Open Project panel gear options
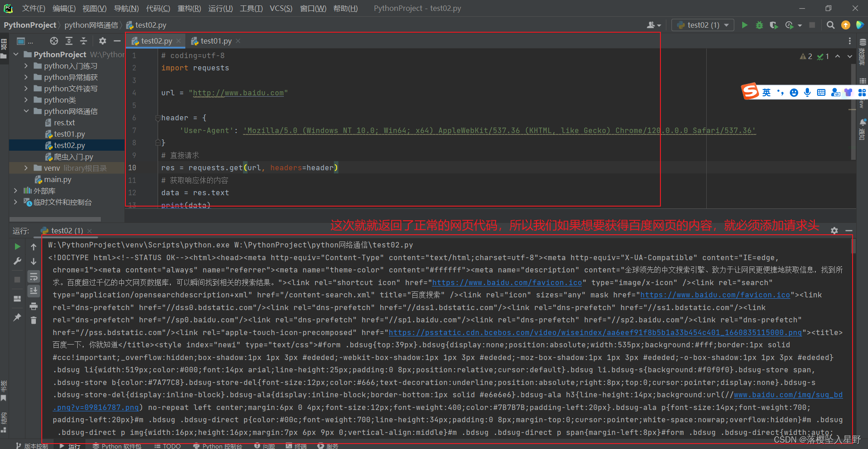This screenshot has height=449, width=868. click(103, 41)
